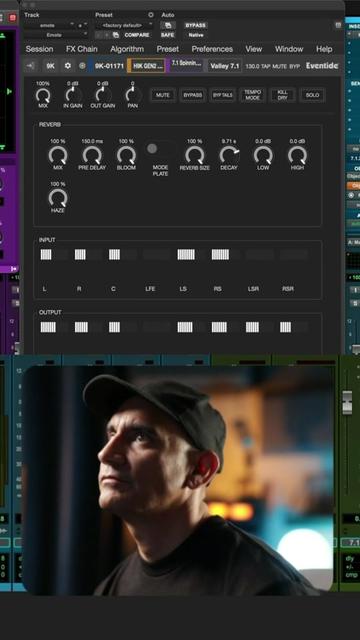
Task: Click the HAZE knob
Action: pyautogui.click(x=58, y=198)
